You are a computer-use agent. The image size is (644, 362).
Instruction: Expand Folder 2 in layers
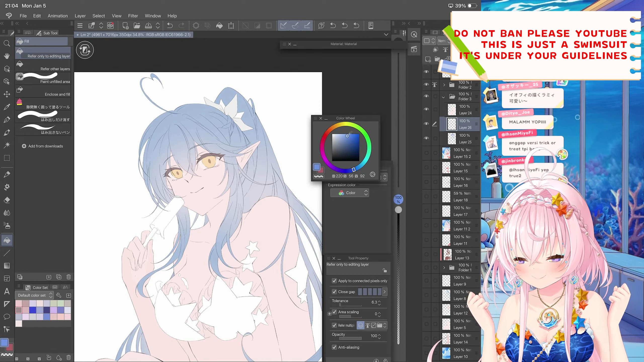pyautogui.click(x=444, y=85)
